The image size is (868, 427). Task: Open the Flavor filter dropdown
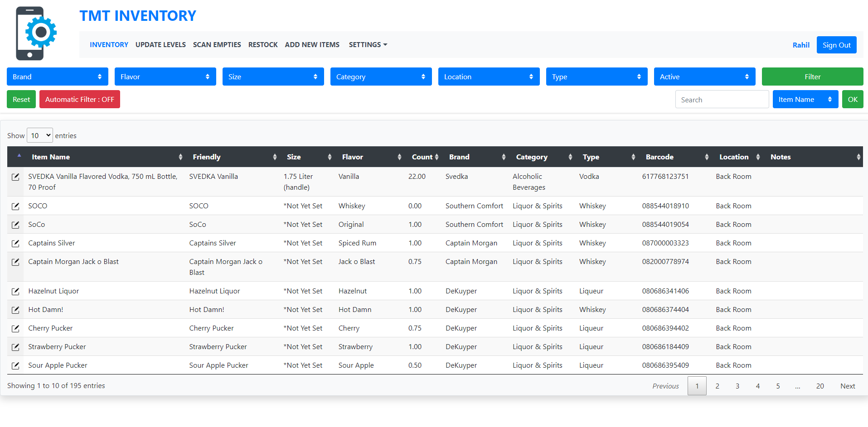pyautogui.click(x=165, y=77)
